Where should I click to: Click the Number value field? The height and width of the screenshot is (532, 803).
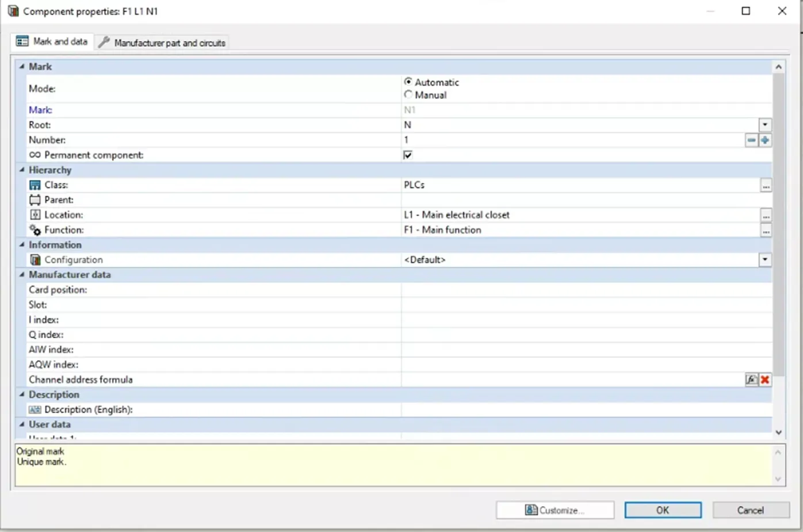(x=573, y=140)
